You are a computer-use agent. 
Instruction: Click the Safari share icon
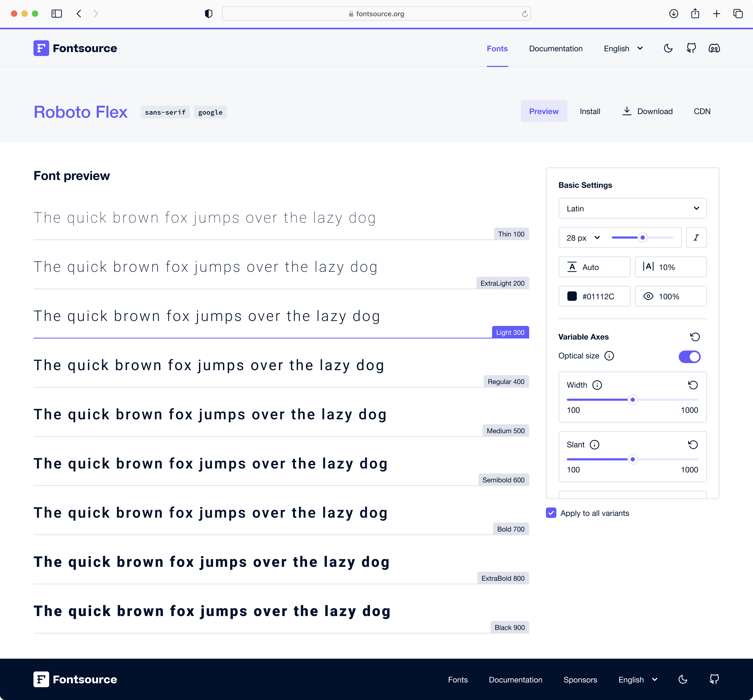click(695, 14)
